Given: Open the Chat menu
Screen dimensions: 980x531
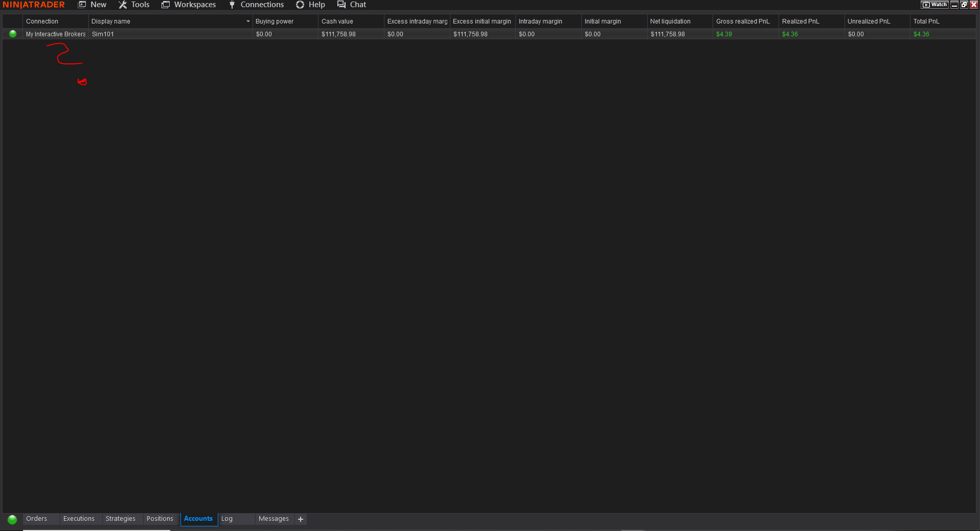Looking at the screenshot, I should tap(352, 5).
